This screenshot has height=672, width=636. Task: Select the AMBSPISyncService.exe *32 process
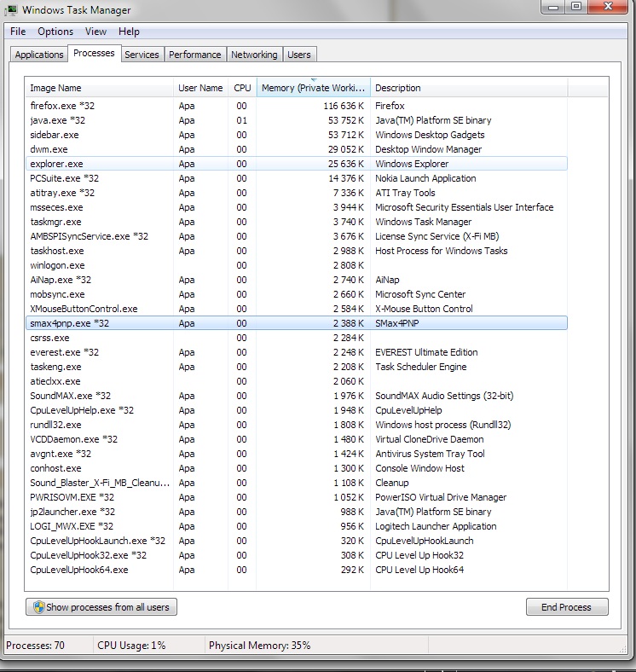coord(297,236)
